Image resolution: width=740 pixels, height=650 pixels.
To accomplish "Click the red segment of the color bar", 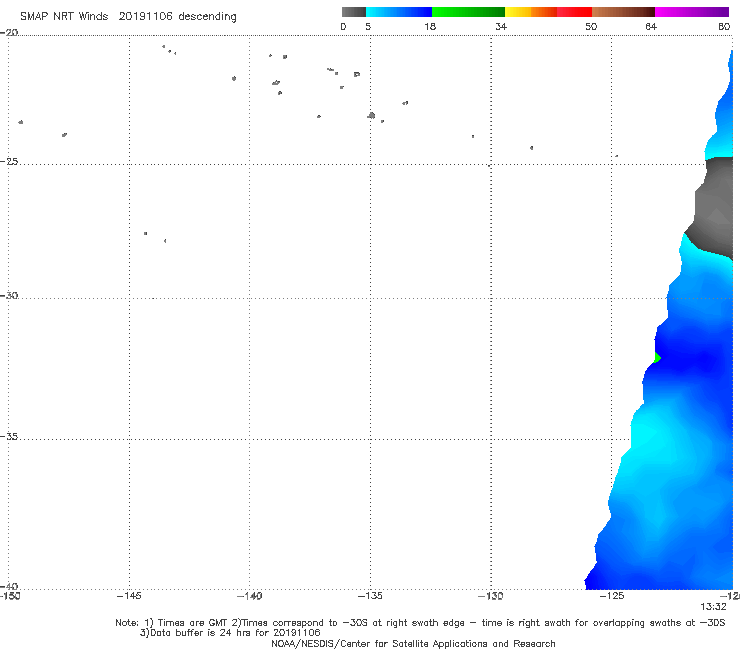I will pyautogui.click(x=574, y=12).
